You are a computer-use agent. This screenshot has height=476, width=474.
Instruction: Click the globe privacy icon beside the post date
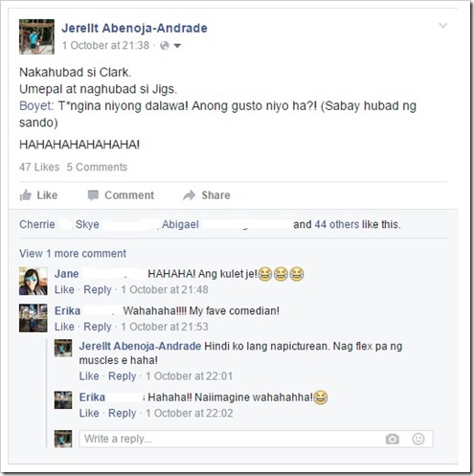pyautogui.click(x=165, y=46)
